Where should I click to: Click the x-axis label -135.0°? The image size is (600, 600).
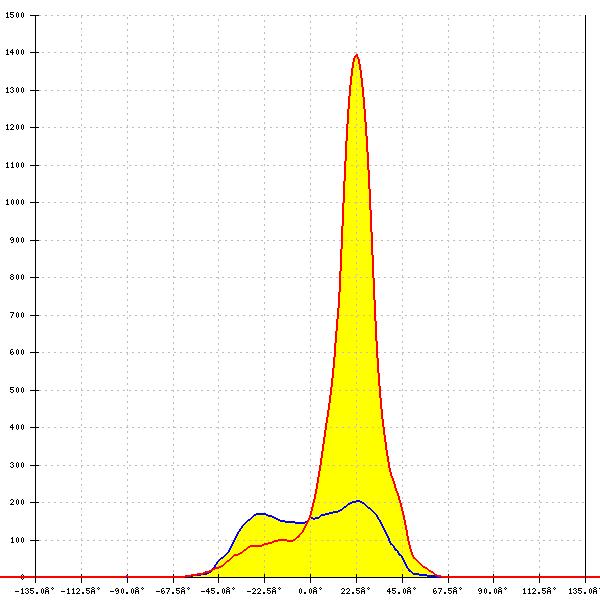click(34, 591)
